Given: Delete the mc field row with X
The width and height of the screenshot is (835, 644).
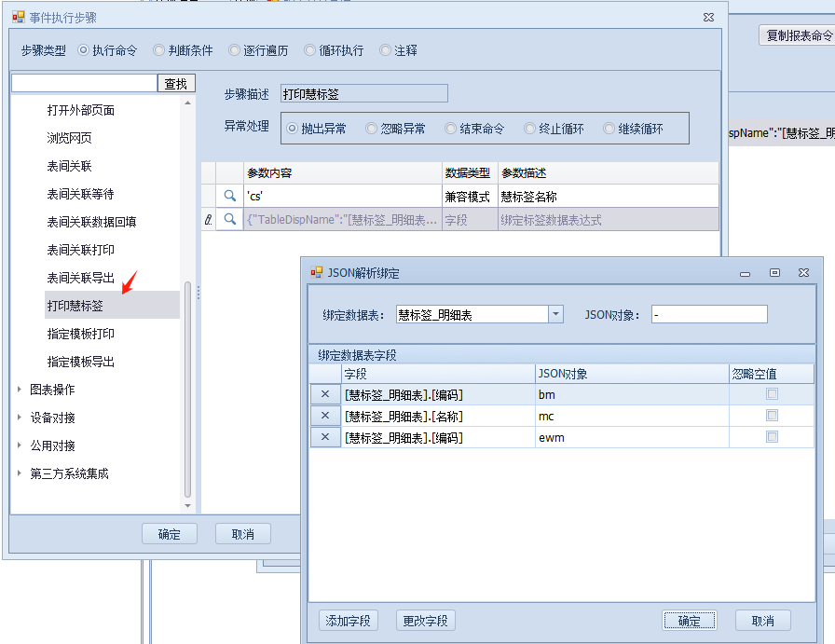Looking at the screenshot, I should coord(325,416).
